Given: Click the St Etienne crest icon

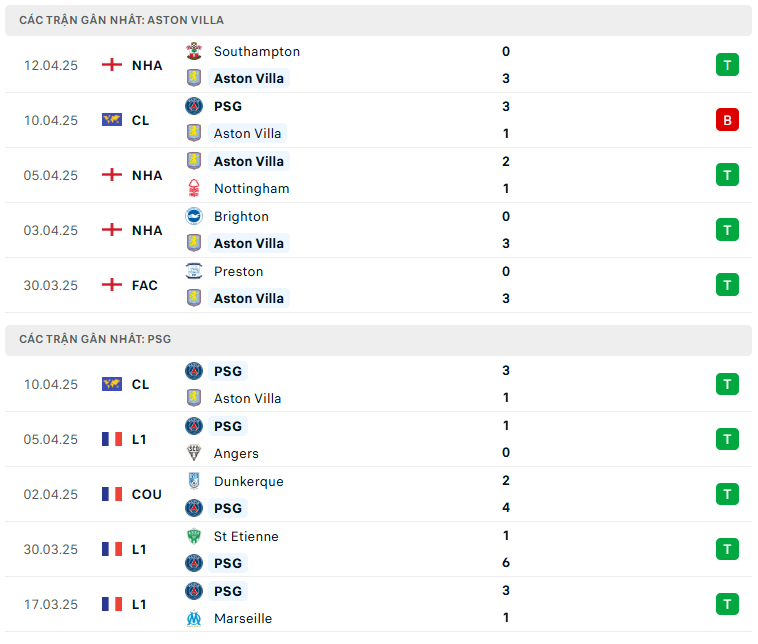Looking at the screenshot, I should pyautogui.click(x=193, y=536).
